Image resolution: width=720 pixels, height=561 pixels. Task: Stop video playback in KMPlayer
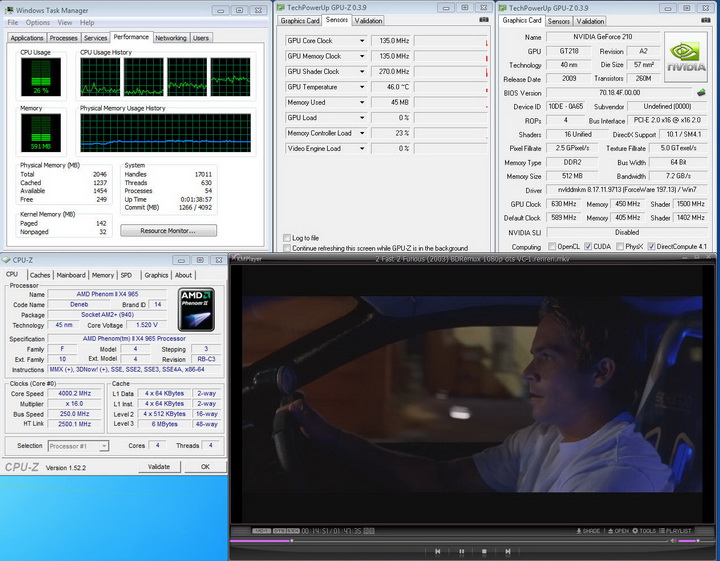click(x=485, y=551)
